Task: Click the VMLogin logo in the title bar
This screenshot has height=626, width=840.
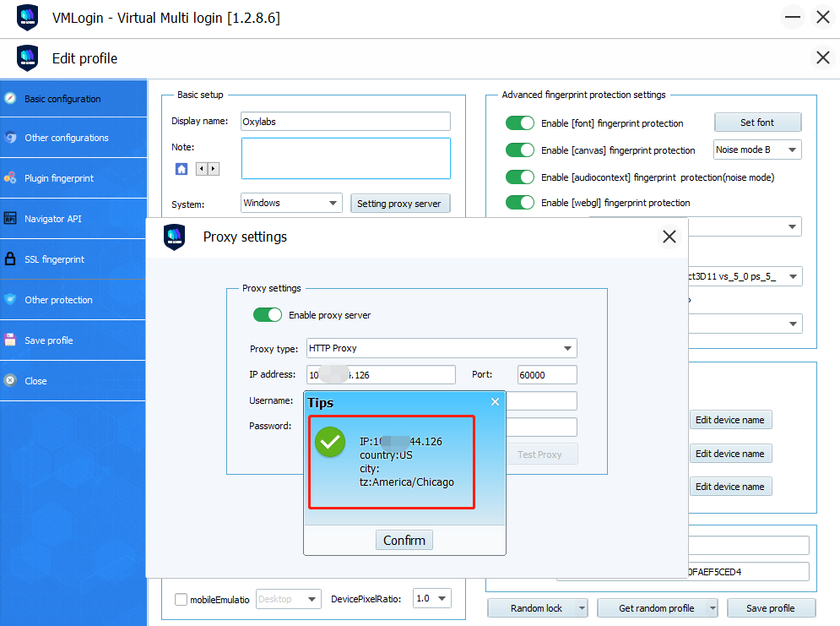Action: [27, 18]
